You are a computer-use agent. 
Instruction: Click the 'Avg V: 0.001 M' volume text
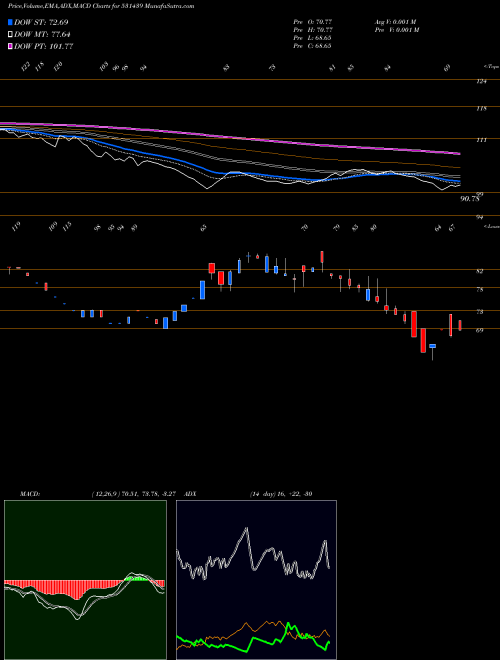click(397, 22)
